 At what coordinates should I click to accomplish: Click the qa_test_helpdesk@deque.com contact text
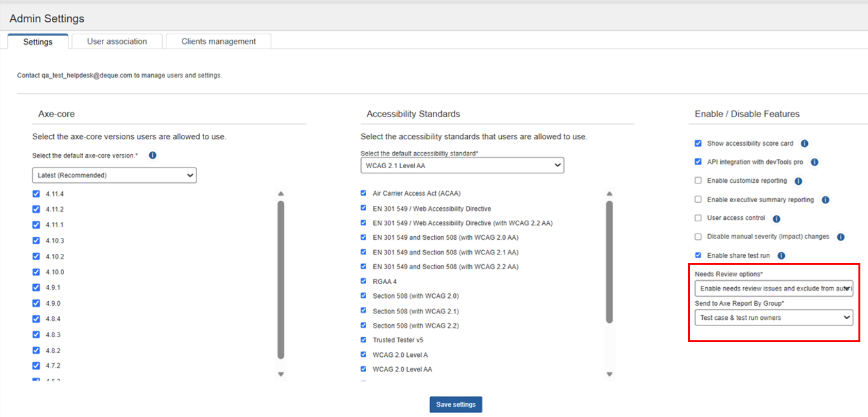click(x=87, y=75)
